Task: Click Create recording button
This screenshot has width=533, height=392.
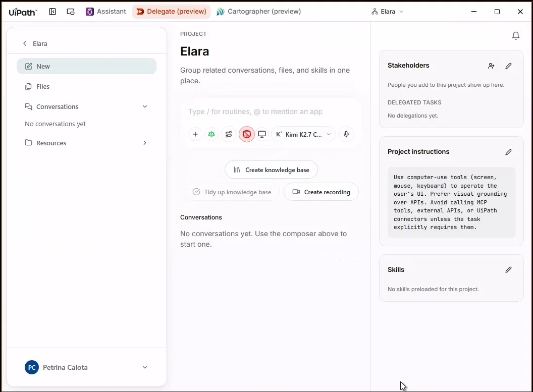Action: point(321,192)
